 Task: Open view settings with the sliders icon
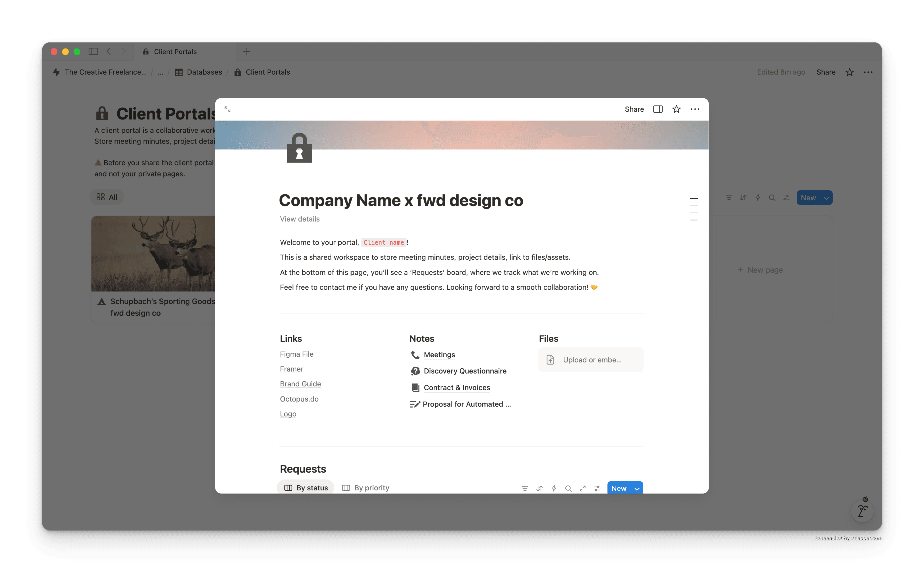pyautogui.click(x=597, y=488)
